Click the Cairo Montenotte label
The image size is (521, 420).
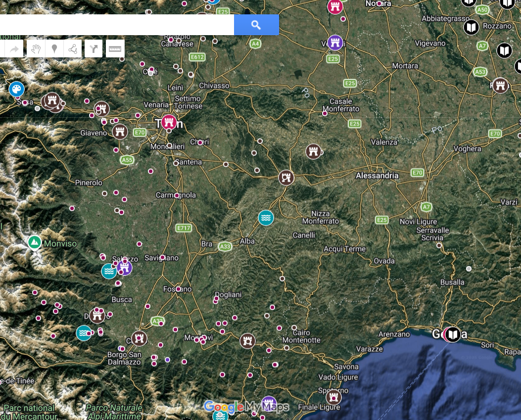[301, 336]
